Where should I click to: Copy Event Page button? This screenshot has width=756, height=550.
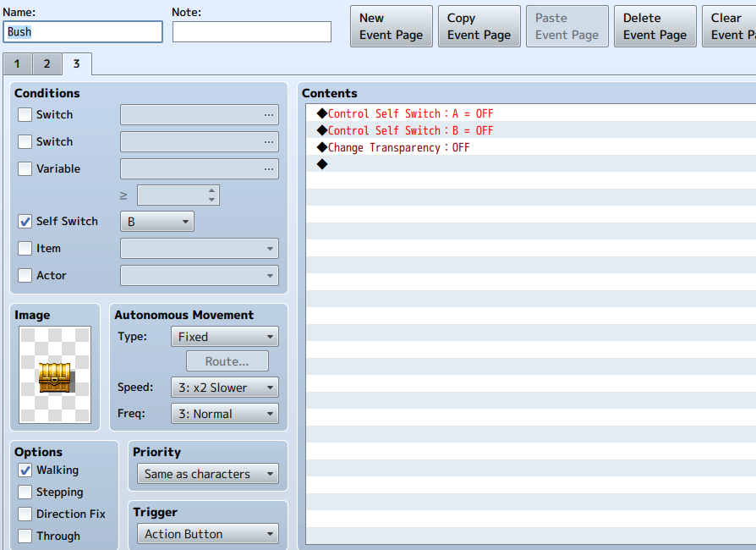[479, 26]
